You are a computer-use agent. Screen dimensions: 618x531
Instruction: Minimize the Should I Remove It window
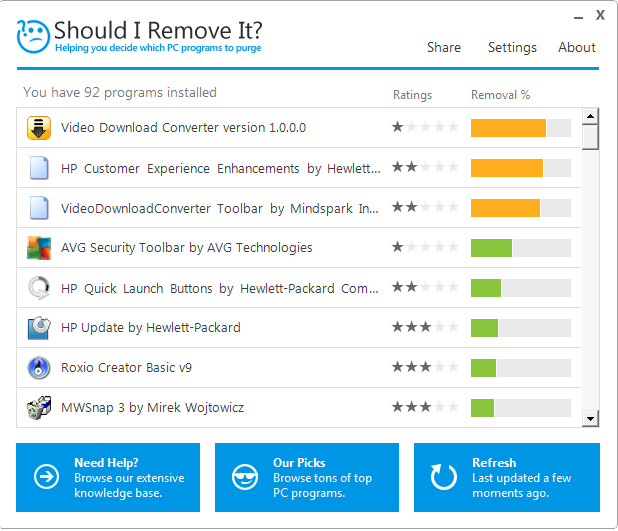point(579,17)
